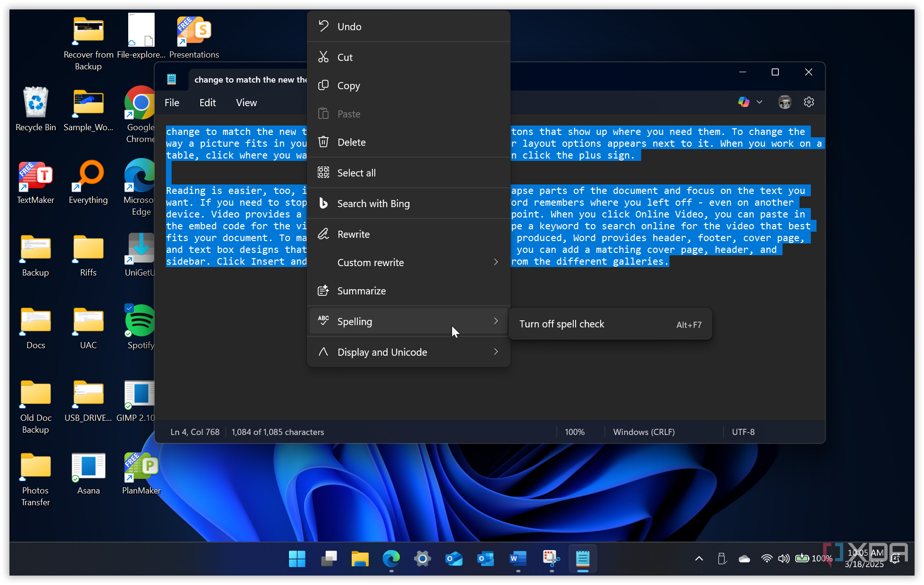The width and height of the screenshot is (924, 585).
Task: Click Delete in the context menu
Action: pos(408,142)
